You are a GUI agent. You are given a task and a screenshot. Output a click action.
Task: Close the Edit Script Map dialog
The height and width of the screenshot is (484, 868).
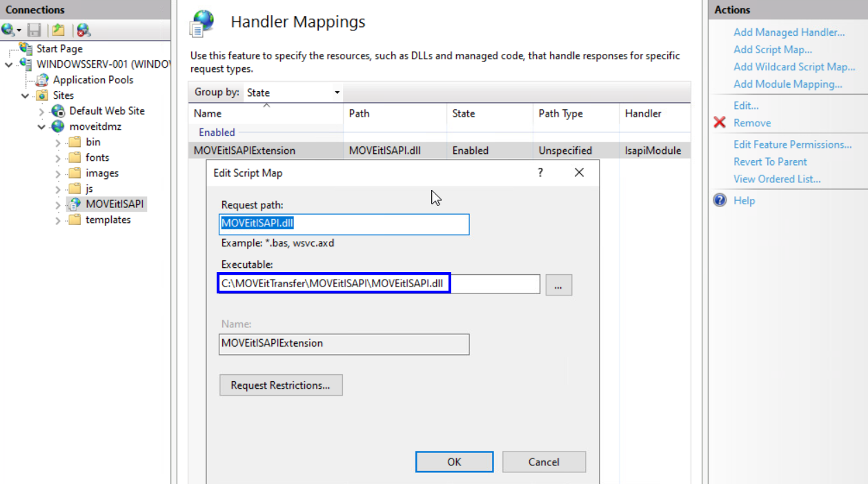coord(579,173)
